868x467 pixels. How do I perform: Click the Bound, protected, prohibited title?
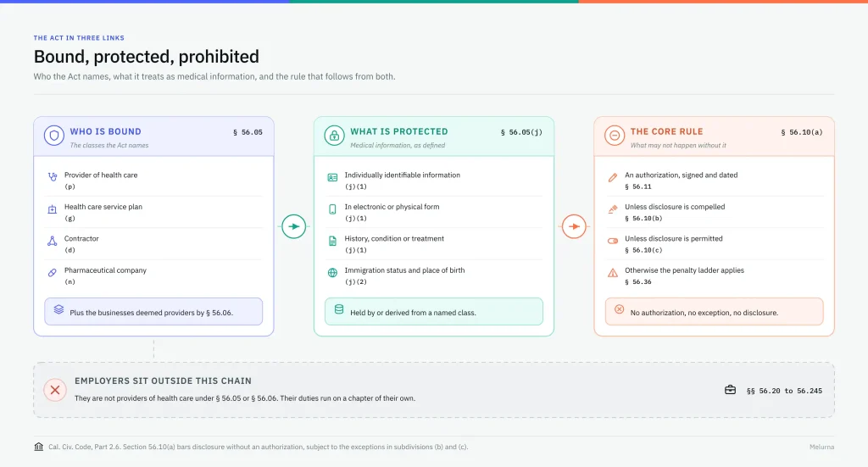(x=146, y=57)
